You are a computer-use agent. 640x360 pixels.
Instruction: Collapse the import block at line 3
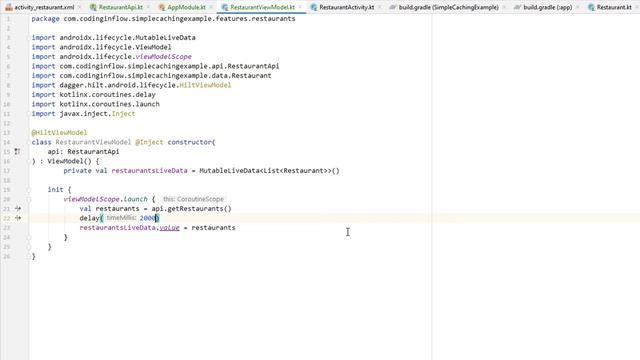29,38
